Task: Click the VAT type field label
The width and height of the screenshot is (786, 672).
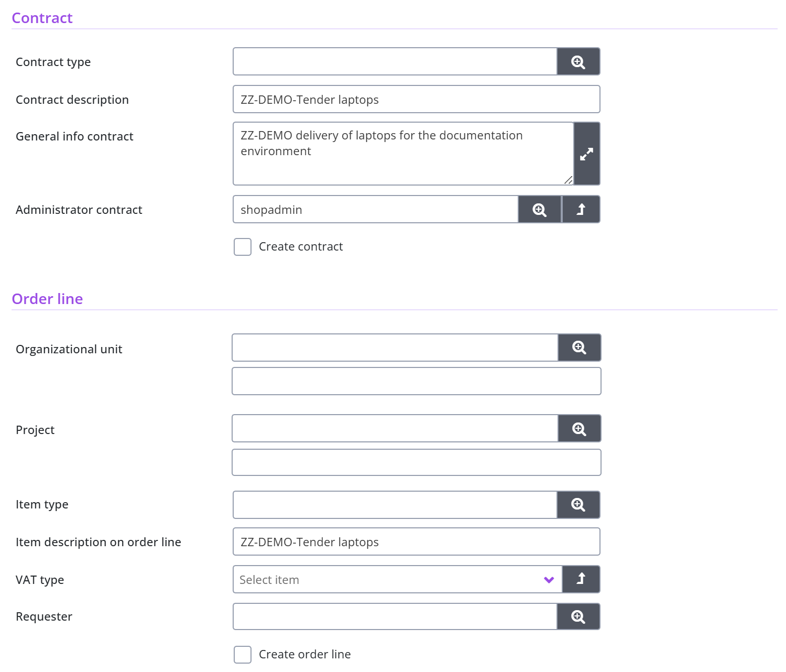Action: point(40,580)
